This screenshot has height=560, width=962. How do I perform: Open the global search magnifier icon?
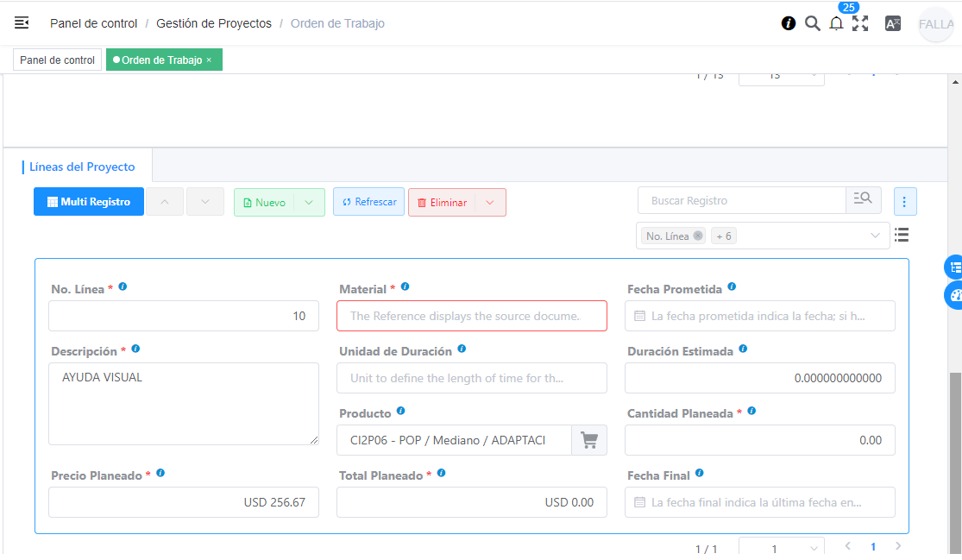tap(812, 23)
